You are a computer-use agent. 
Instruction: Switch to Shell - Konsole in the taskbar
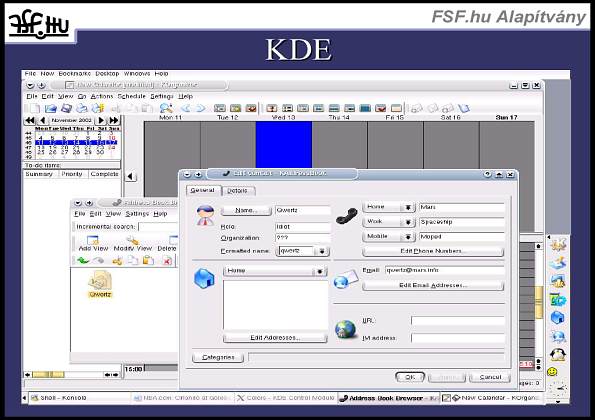pos(79,398)
